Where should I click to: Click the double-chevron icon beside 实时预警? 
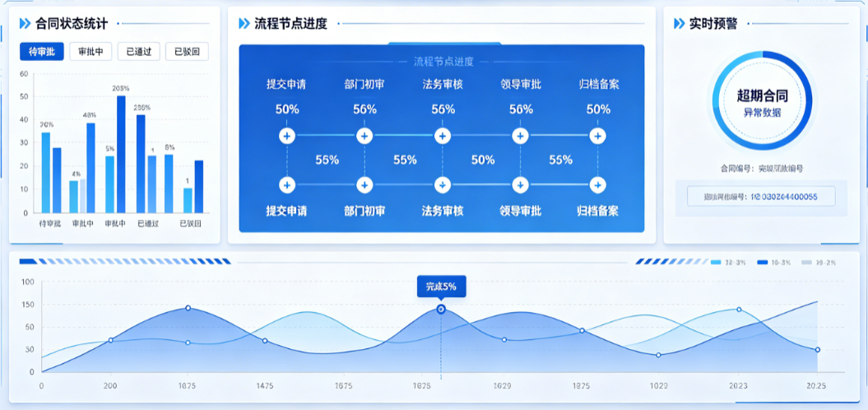point(680,23)
